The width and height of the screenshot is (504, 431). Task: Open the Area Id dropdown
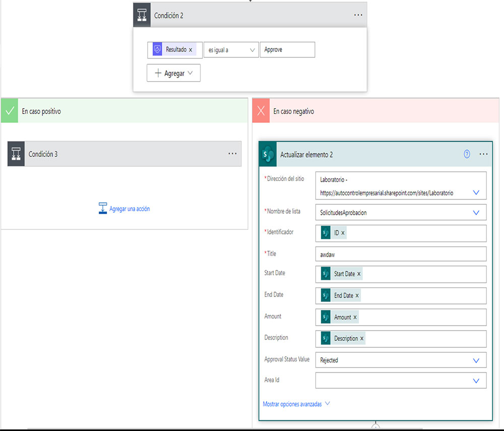click(x=476, y=381)
